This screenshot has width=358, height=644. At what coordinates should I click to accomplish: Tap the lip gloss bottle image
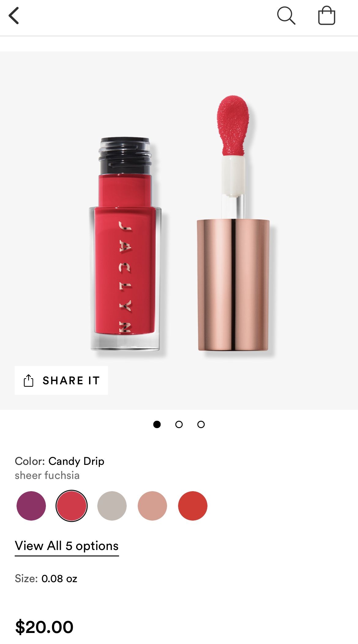(125, 244)
